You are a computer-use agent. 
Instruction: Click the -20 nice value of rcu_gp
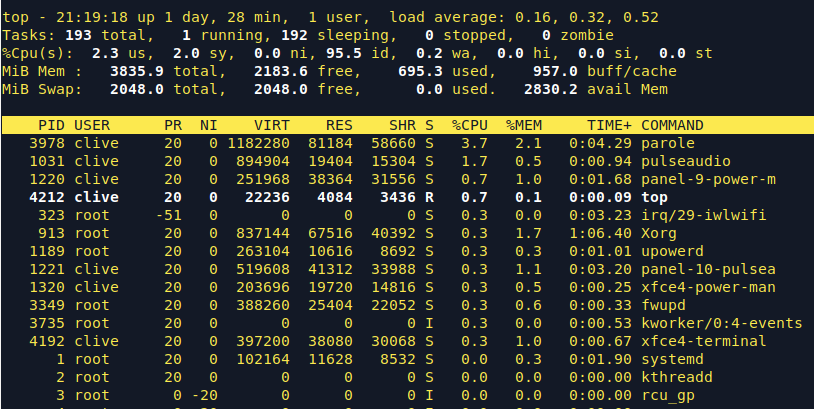click(x=204, y=396)
